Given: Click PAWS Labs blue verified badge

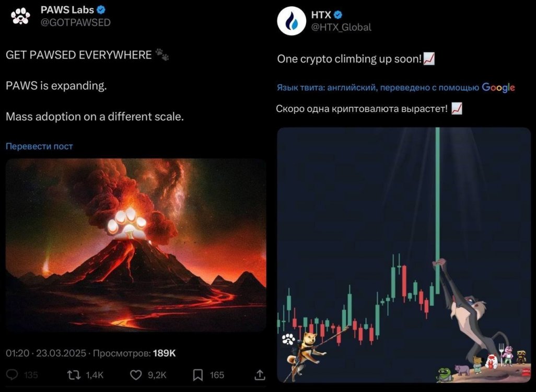Looking at the screenshot, I should pyautogui.click(x=101, y=9).
